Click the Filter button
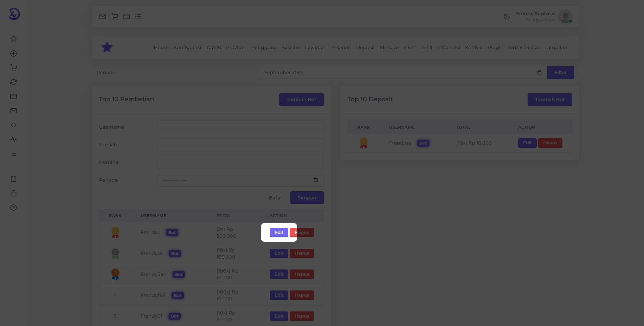Screen dimensions: 644x326 coord(560,72)
